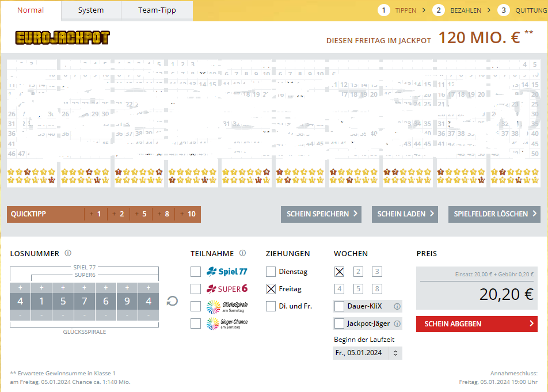Click the 20,20 € price total
The image size is (548, 392).
[x=506, y=294]
